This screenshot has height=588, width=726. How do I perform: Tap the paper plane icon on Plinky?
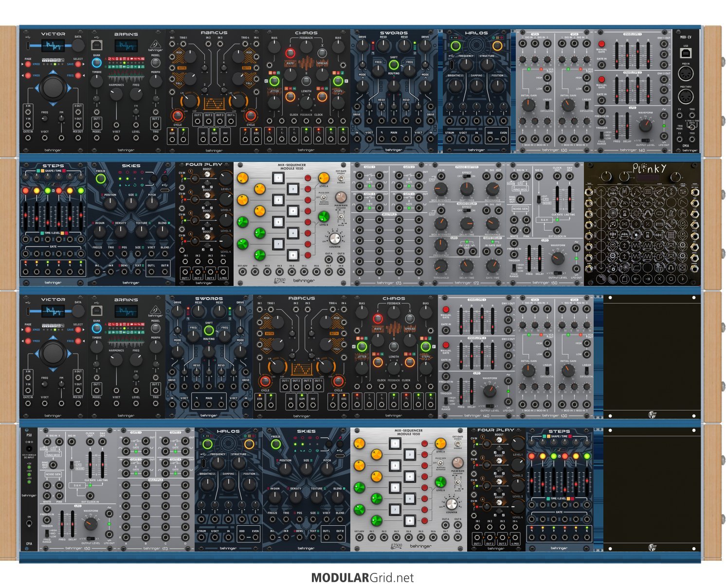659,191
